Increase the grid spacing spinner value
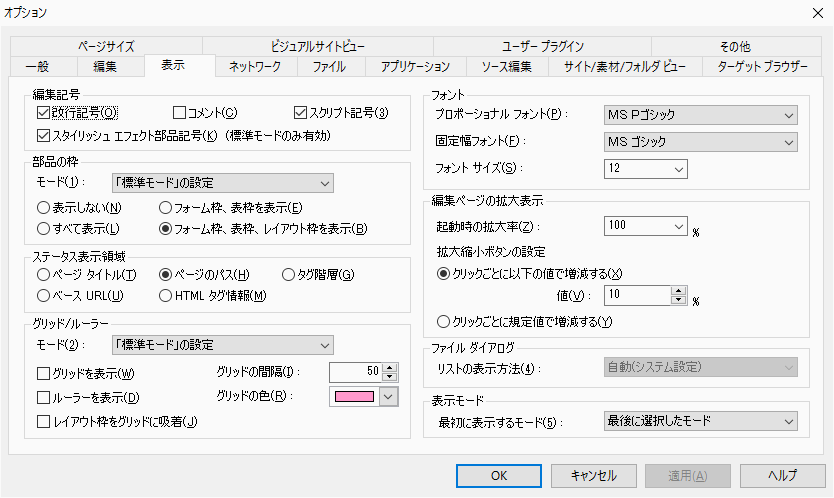The width and height of the screenshot is (834, 498). pyautogui.click(x=391, y=367)
